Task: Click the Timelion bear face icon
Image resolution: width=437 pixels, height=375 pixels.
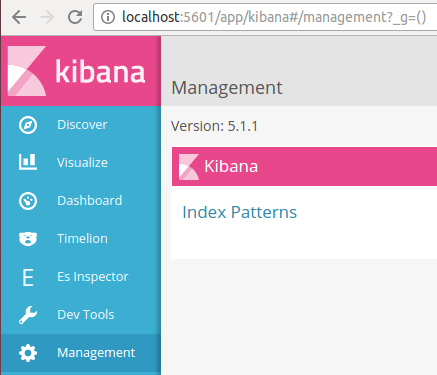Action: tap(28, 239)
